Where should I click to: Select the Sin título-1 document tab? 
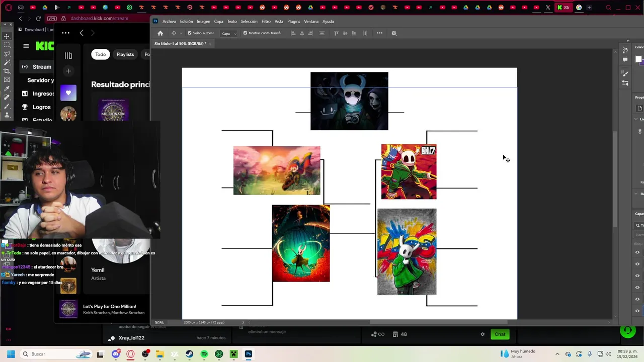180,44
